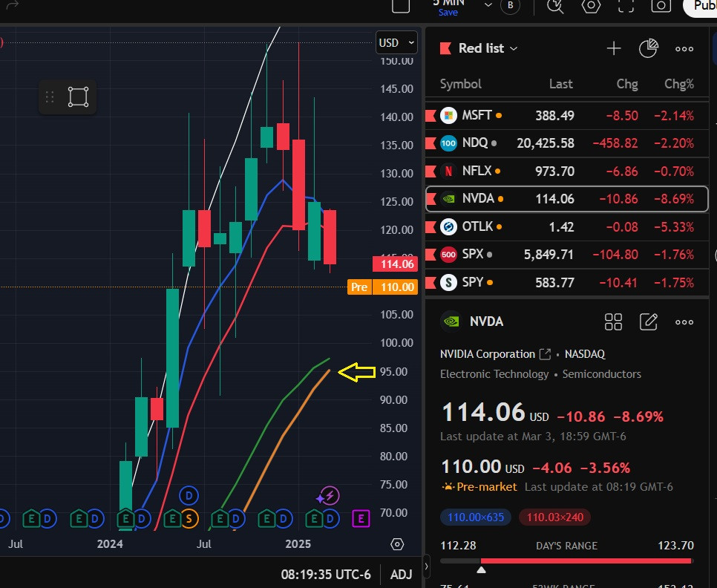Sort watchlist by Last column
Screen dimensions: 717x588
click(x=560, y=84)
